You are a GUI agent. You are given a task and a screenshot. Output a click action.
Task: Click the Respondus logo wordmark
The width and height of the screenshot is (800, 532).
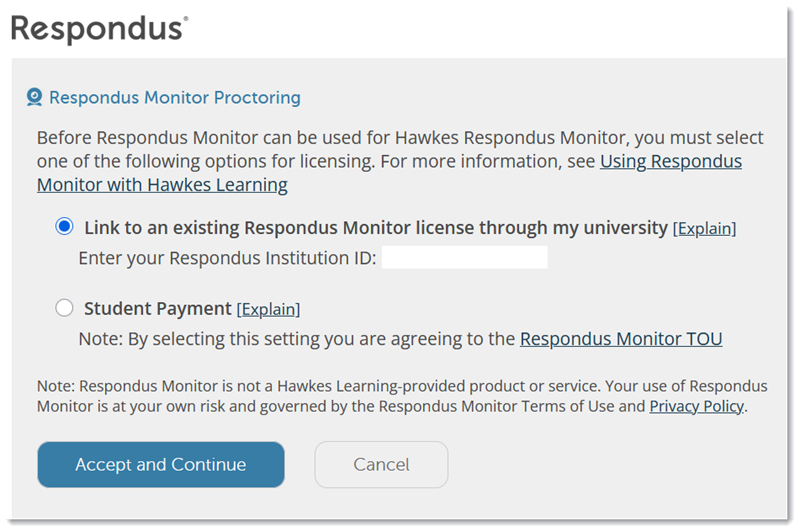(97, 29)
